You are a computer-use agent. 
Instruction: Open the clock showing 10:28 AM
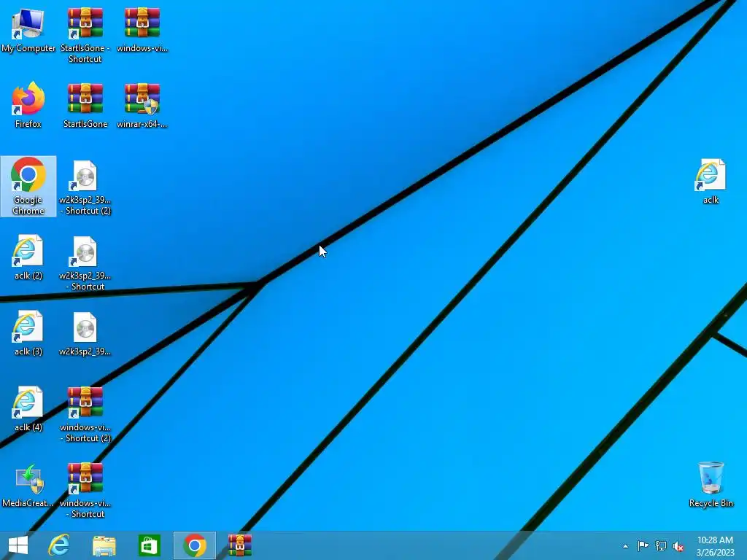point(715,546)
